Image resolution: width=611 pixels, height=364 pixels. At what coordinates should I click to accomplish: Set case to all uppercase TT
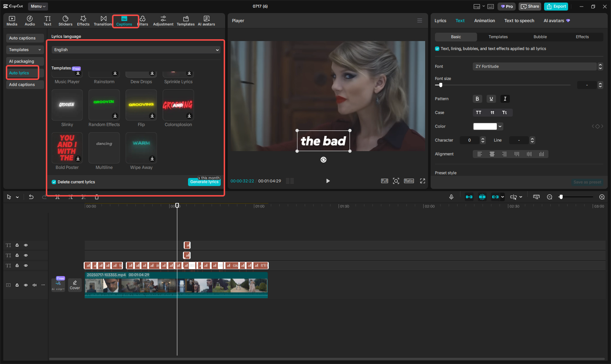[479, 113]
